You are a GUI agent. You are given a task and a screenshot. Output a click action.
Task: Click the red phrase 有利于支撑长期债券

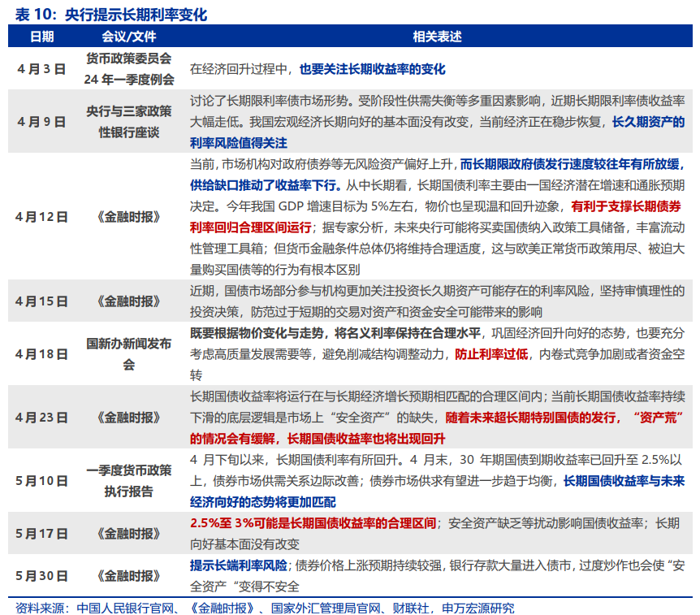pyautogui.click(x=626, y=206)
